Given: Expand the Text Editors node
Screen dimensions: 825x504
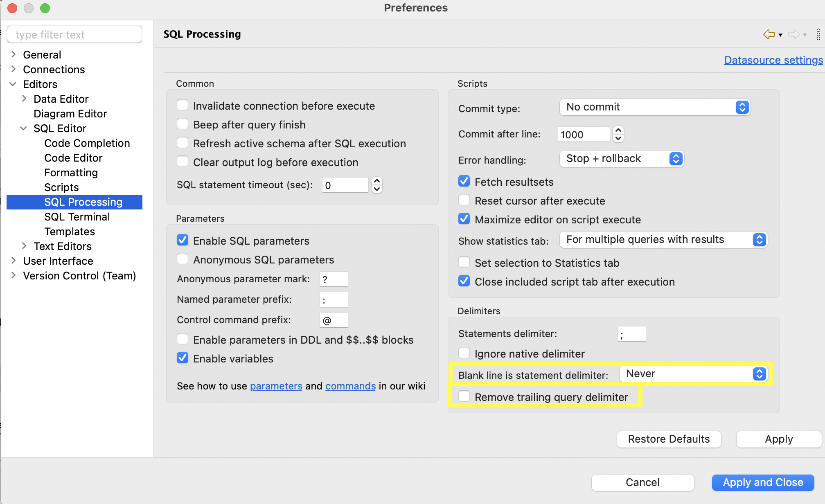Looking at the screenshot, I should [x=24, y=246].
